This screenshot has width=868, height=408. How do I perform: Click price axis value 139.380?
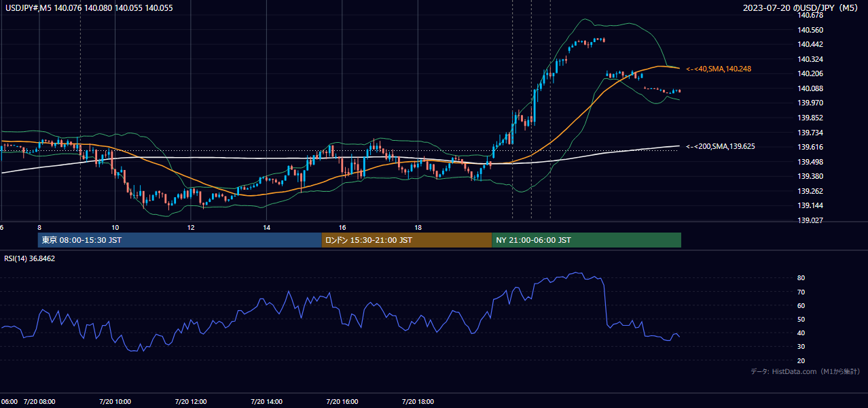[811, 176]
